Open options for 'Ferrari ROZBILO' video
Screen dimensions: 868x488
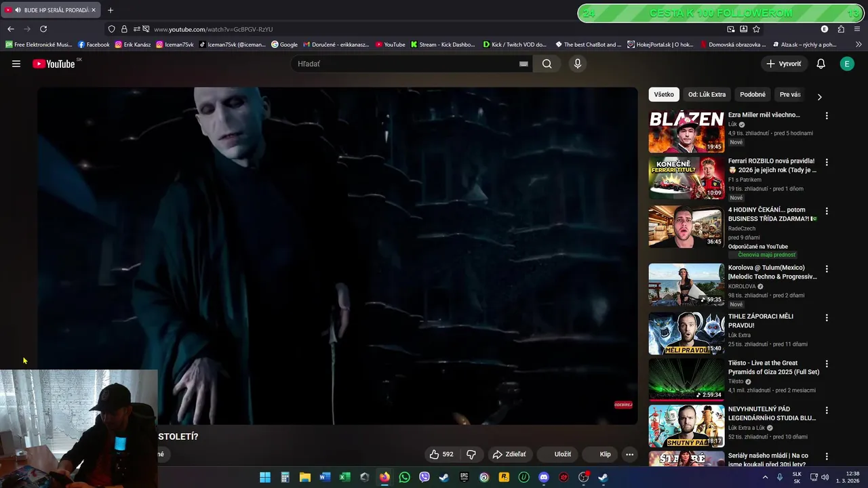click(826, 163)
